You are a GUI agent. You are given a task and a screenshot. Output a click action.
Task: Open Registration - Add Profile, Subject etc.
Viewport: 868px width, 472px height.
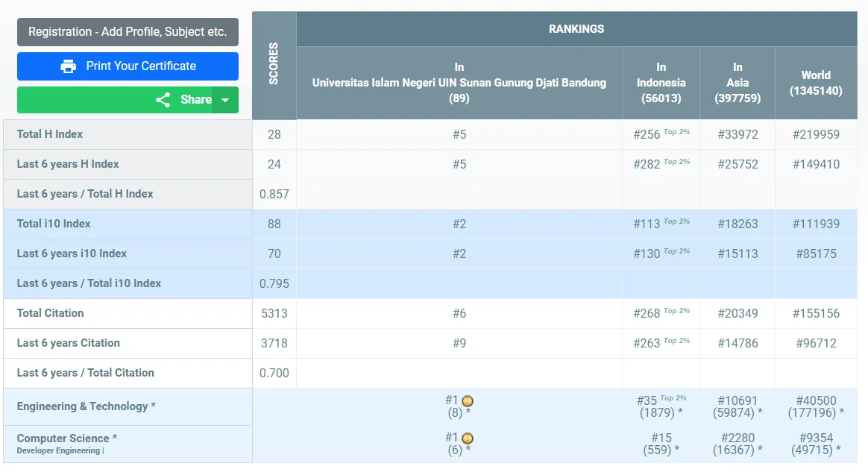(x=128, y=32)
